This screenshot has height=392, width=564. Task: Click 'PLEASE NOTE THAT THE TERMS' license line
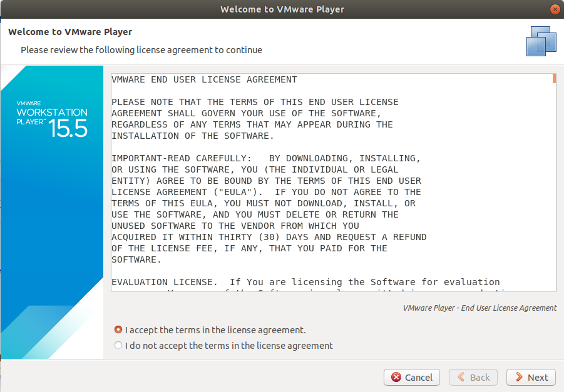point(255,102)
